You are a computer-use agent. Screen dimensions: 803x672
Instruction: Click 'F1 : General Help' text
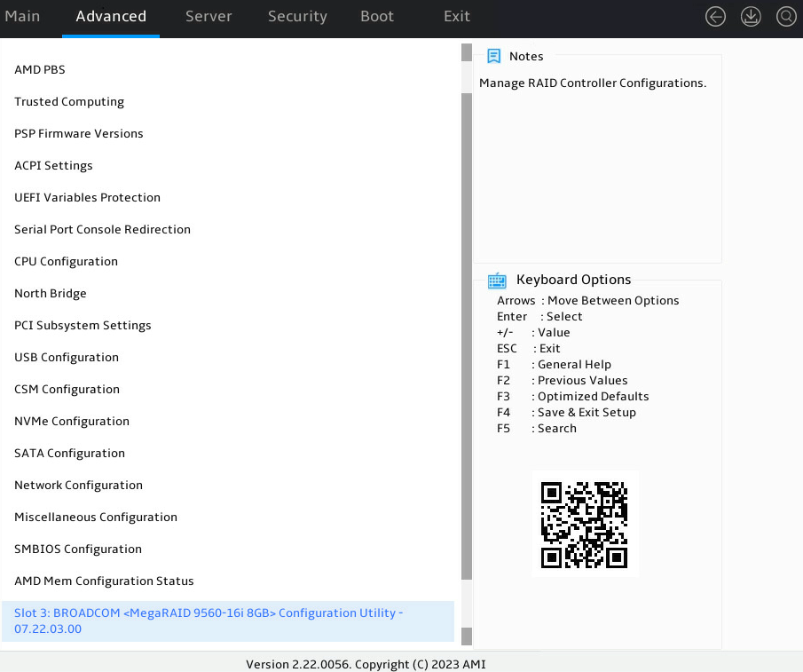pos(554,365)
